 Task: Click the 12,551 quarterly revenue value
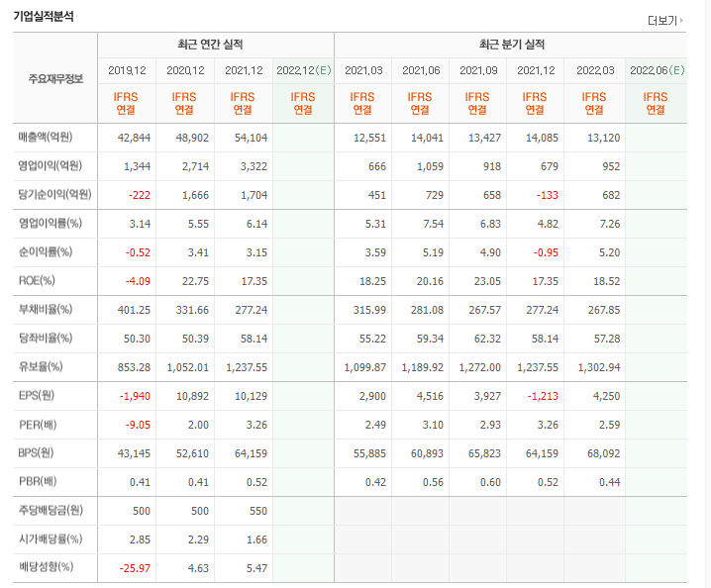pos(369,138)
